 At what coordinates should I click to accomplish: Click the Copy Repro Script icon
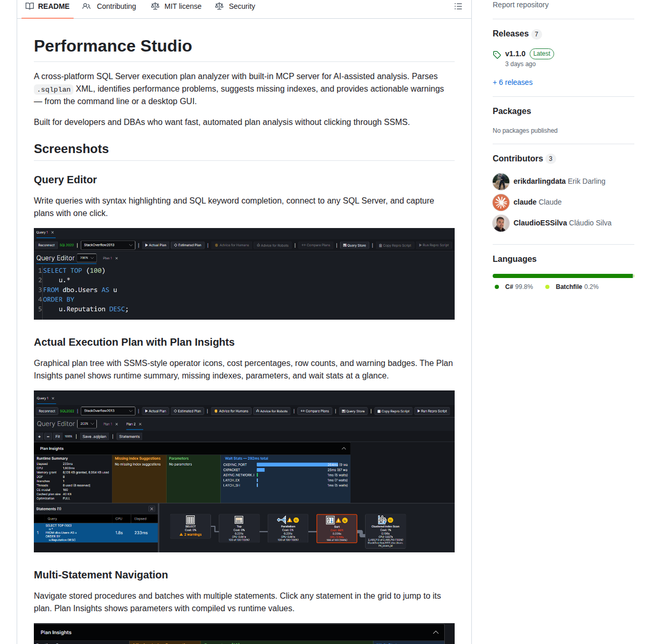(x=379, y=411)
